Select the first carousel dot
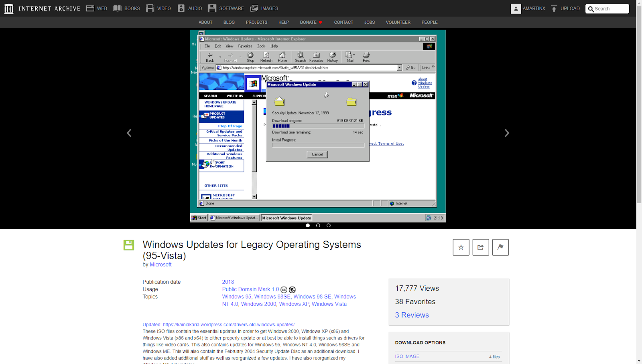The height and width of the screenshot is (364, 642). pos(308,225)
